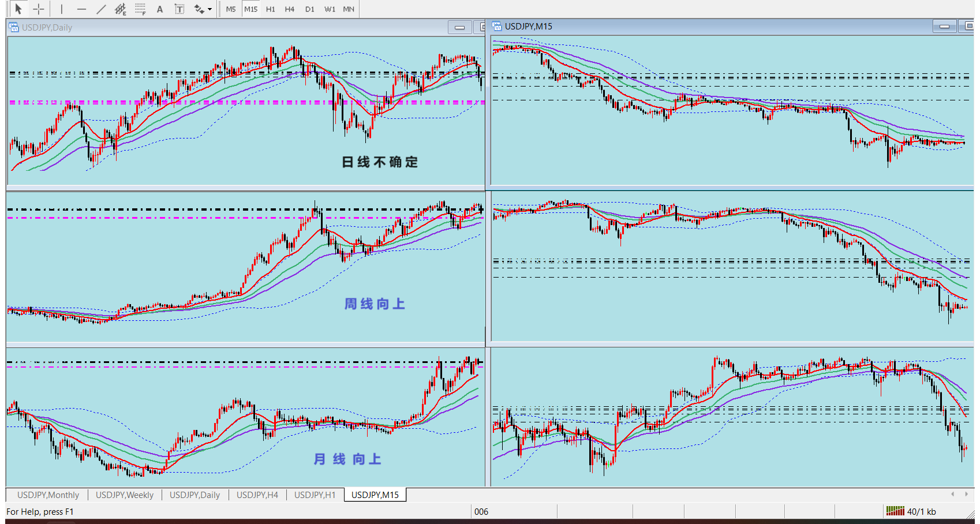Select the USDJPY,M15 tab
The image size is (980, 524).
[375, 495]
